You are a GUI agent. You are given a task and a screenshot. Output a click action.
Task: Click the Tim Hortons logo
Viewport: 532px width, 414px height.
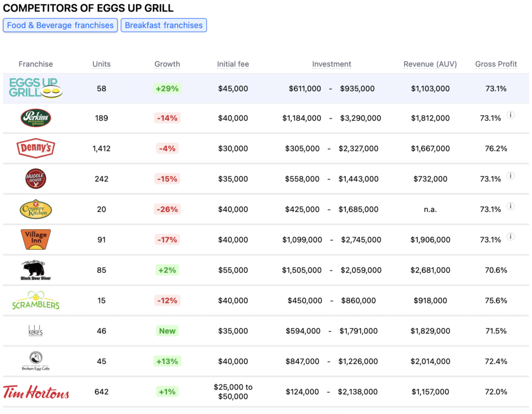[x=36, y=392]
